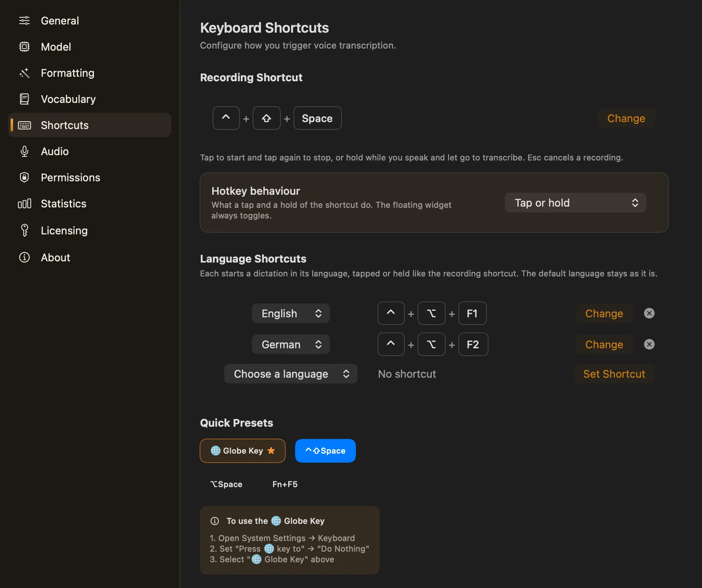Viewport: 702px width, 588px height.
Task: Open the Audio settings
Action: 90,151
